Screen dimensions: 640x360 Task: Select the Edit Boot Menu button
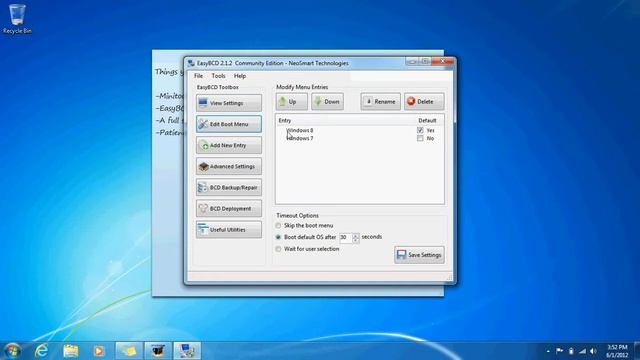pyautogui.click(x=229, y=124)
